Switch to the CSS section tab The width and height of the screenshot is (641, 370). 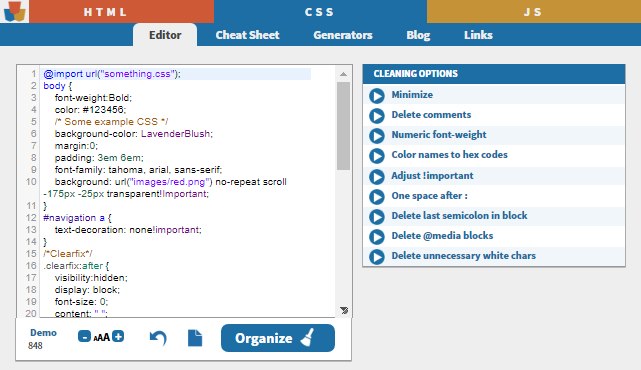pos(320,11)
